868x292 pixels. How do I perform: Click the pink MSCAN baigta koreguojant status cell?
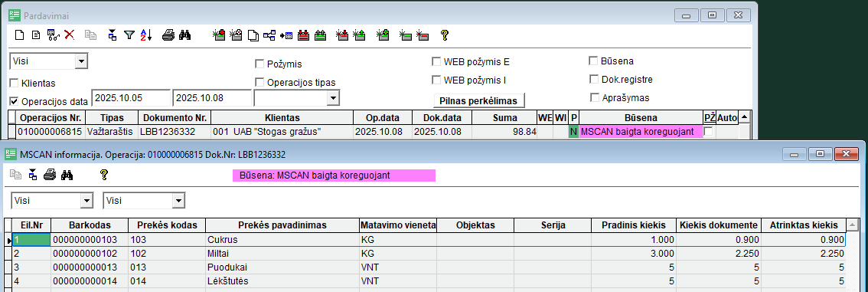coord(641,131)
